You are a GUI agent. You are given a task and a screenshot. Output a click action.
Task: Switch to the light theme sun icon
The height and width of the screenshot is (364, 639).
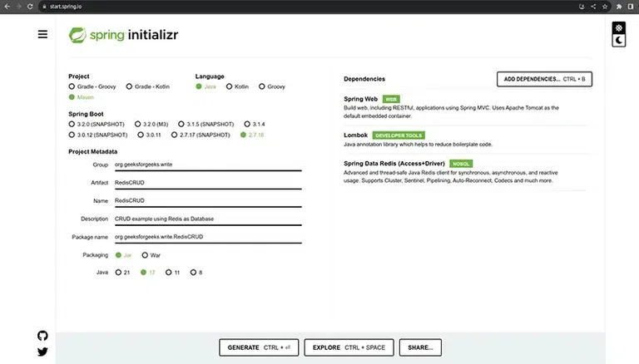click(619, 28)
